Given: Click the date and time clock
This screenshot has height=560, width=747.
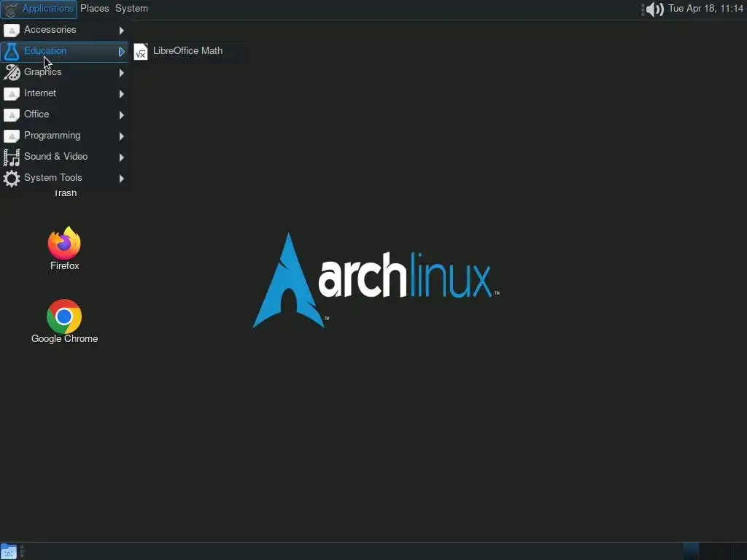Looking at the screenshot, I should point(705,9).
